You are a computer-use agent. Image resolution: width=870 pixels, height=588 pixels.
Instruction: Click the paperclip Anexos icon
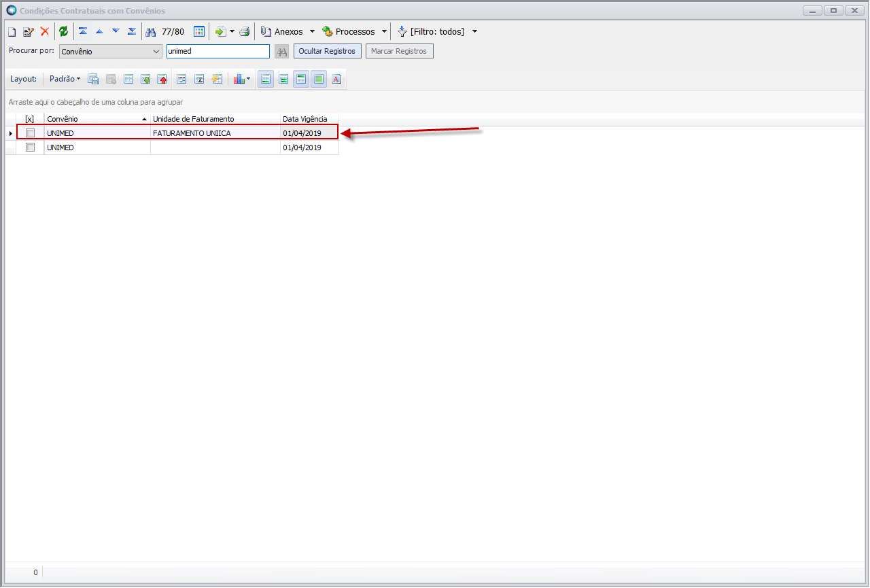click(266, 31)
